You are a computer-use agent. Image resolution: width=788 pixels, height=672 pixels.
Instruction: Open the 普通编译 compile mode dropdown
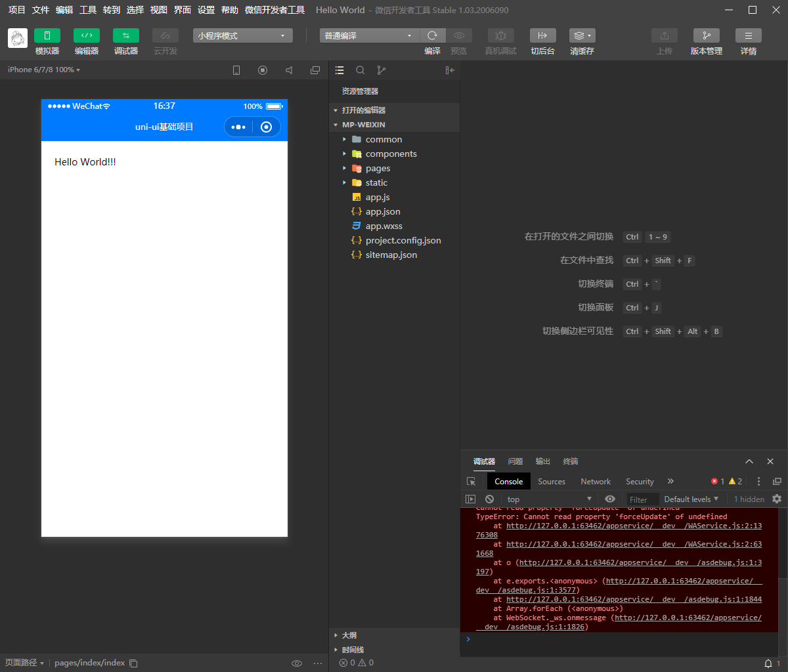pos(369,35)
